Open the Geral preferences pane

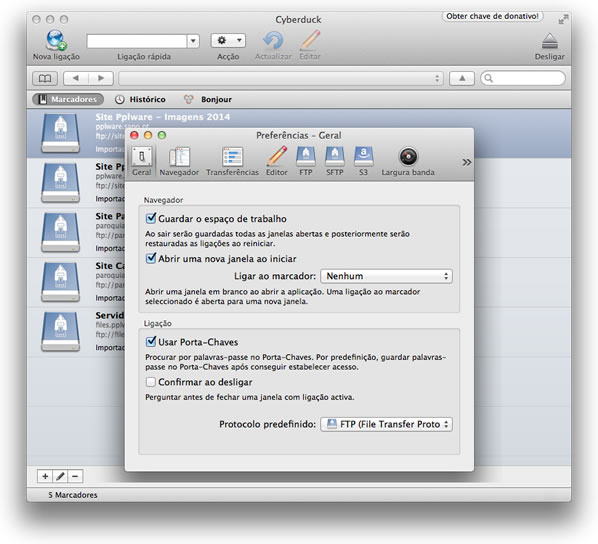[x=142, y=161]
